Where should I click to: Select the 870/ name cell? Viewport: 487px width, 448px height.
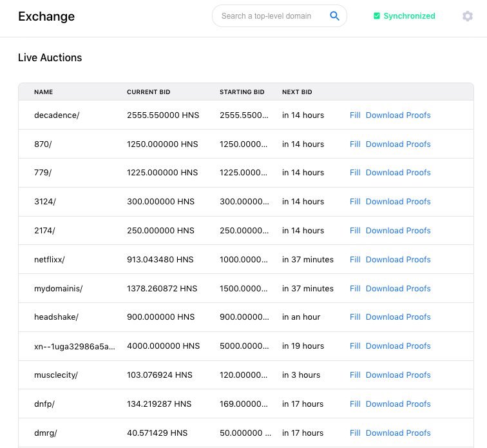[x=43, y=144]
